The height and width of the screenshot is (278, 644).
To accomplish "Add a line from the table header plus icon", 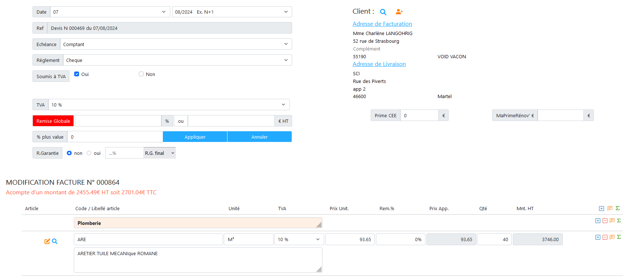I will (602, 208).
